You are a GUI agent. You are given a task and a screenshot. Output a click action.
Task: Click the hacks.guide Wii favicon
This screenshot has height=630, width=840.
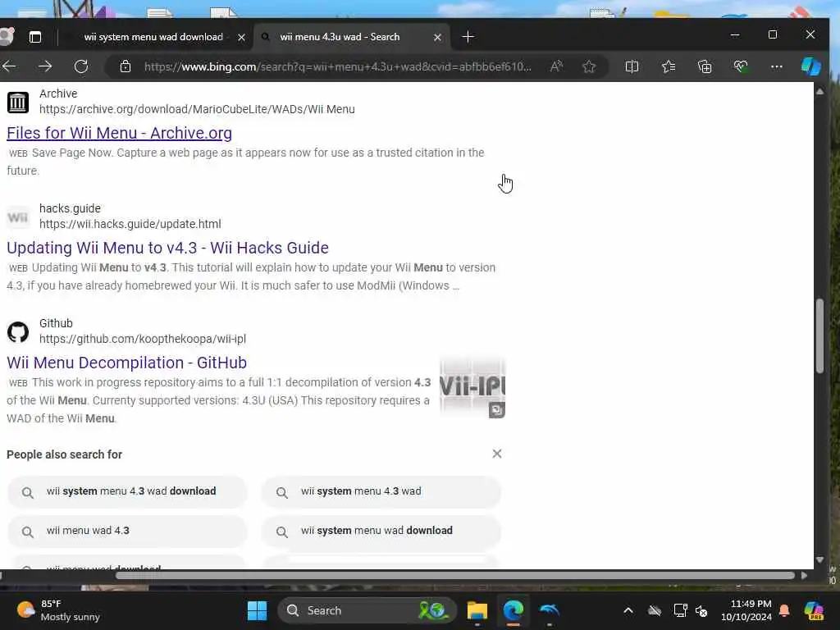18,217
